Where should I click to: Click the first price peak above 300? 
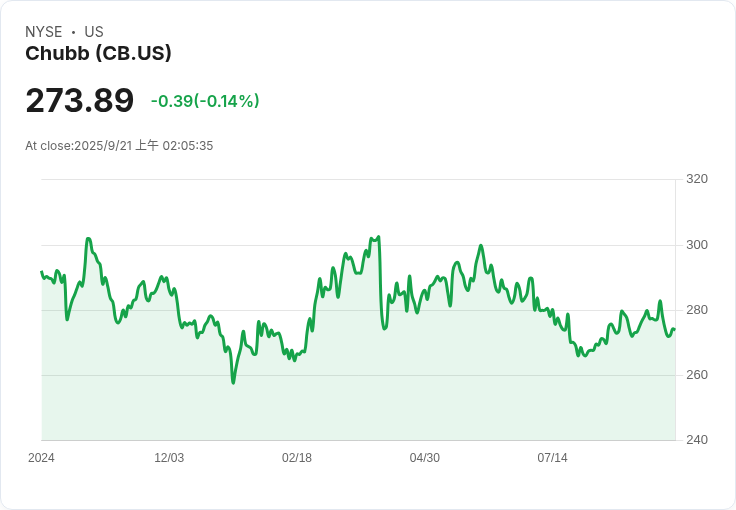[x=88, y=239]
